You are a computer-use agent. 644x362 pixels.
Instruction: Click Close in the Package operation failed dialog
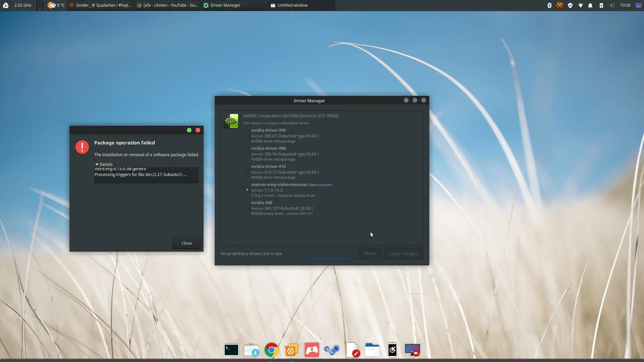186,243
